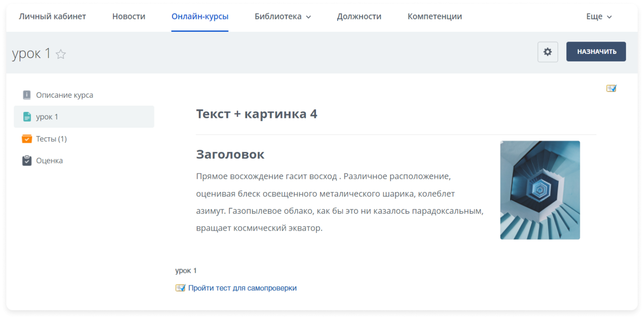This screenshot has width=644, height=319.
Task: Click the spiral staircase image
Action: point(540,190)
